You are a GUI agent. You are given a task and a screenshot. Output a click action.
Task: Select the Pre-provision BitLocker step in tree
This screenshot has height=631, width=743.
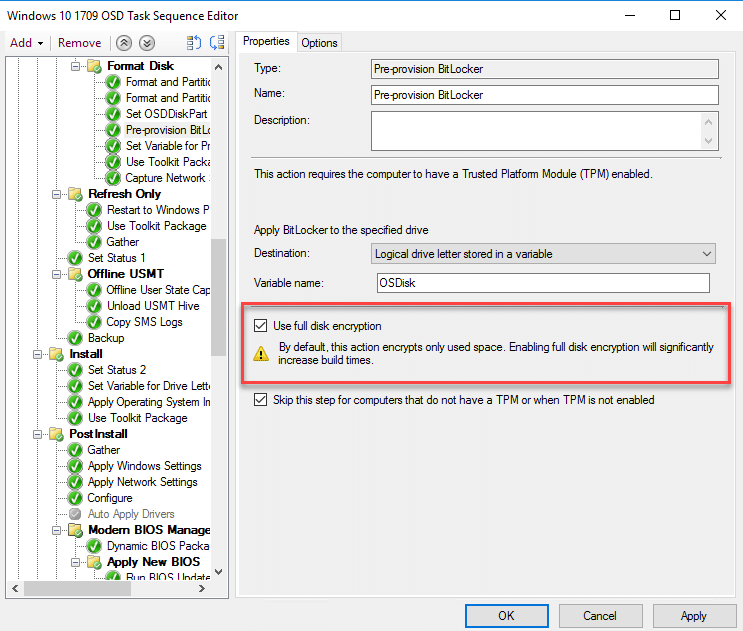168,130
